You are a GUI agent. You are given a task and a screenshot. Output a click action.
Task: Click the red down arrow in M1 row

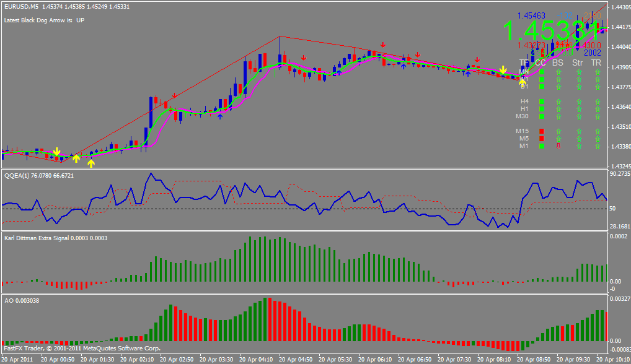[x=558, y=146]
